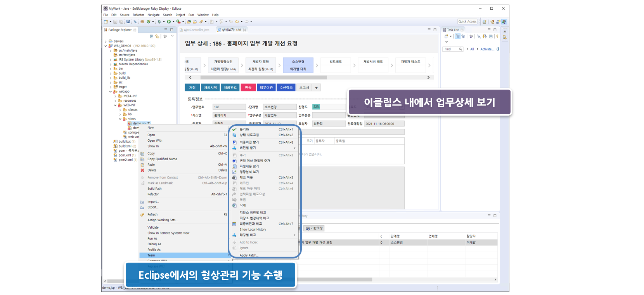Click the Save icon in the main toolbar
Image resolution: width=644 pixels, height=295 pixels.
[x=116, y=22]
